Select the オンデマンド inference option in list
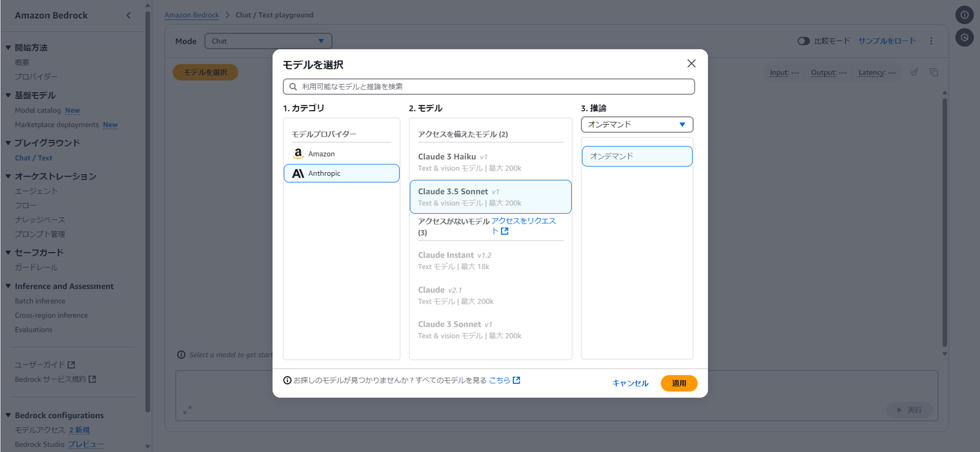 pos(637,156)
